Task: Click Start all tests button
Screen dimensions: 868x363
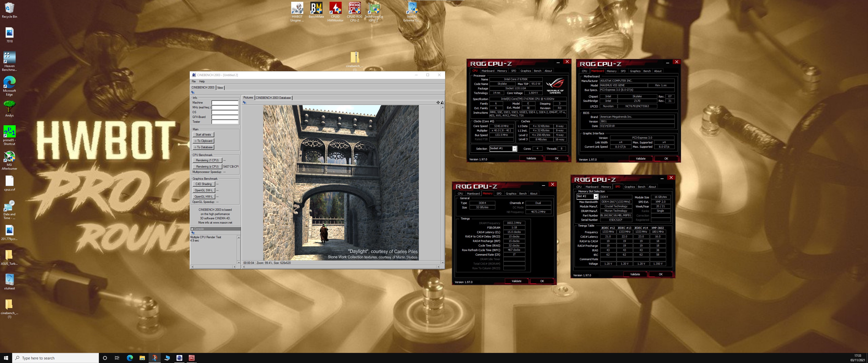Action: coord(203,134)
